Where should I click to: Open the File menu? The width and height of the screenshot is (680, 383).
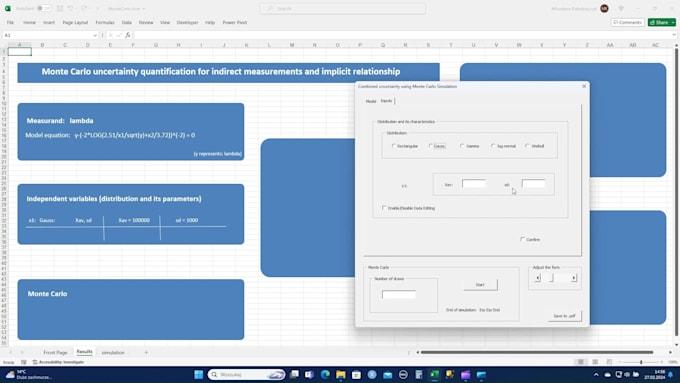point(10,23)
